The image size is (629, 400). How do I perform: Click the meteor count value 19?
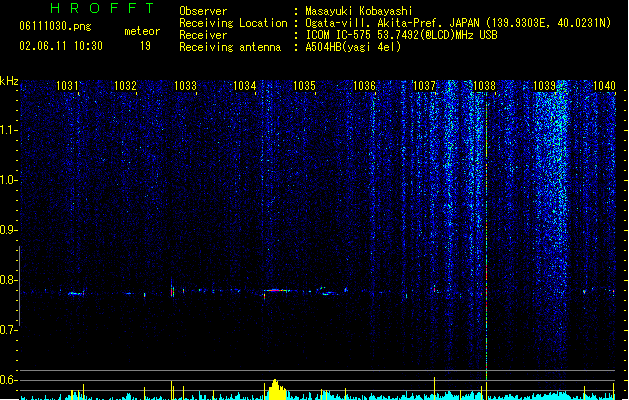145,46
